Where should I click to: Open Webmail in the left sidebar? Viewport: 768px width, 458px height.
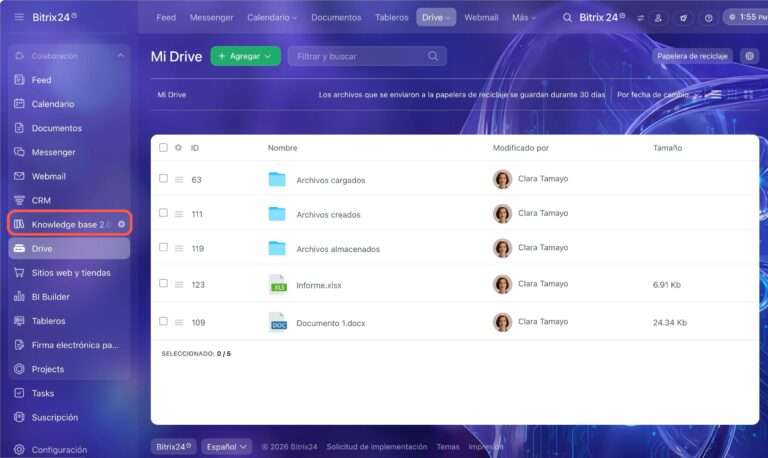pos(69,176)
